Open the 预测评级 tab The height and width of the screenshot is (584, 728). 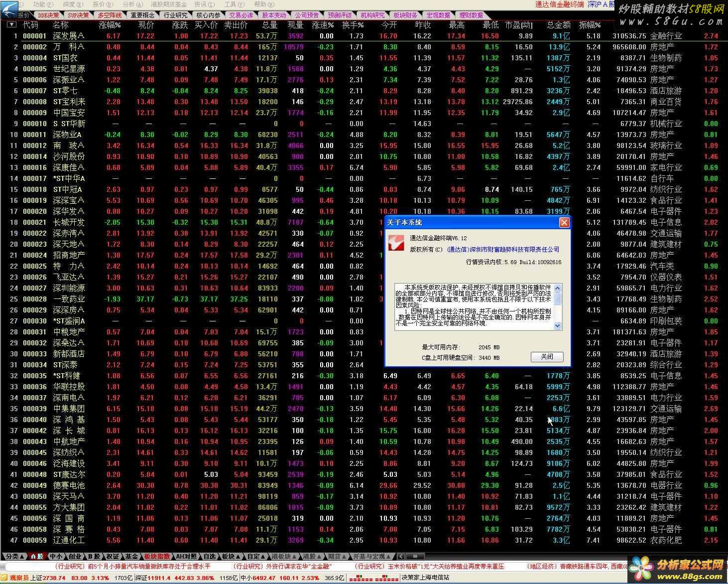click(340, 15)
